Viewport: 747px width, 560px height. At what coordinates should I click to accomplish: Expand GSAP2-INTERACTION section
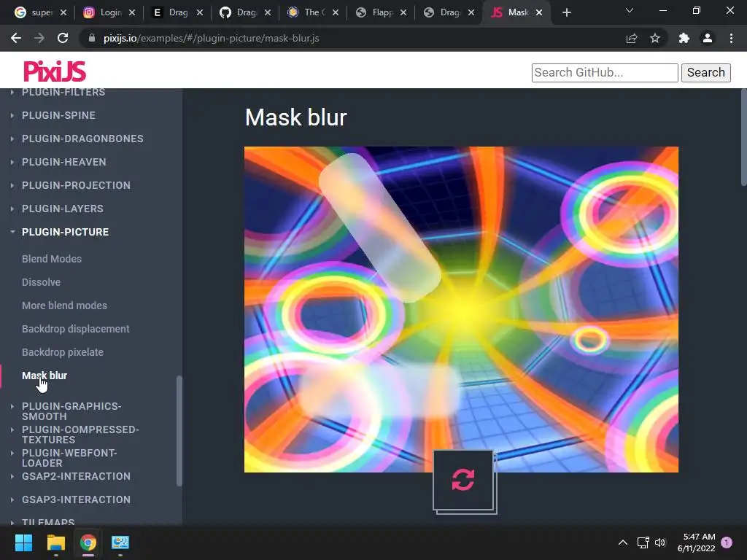point(76,476)
